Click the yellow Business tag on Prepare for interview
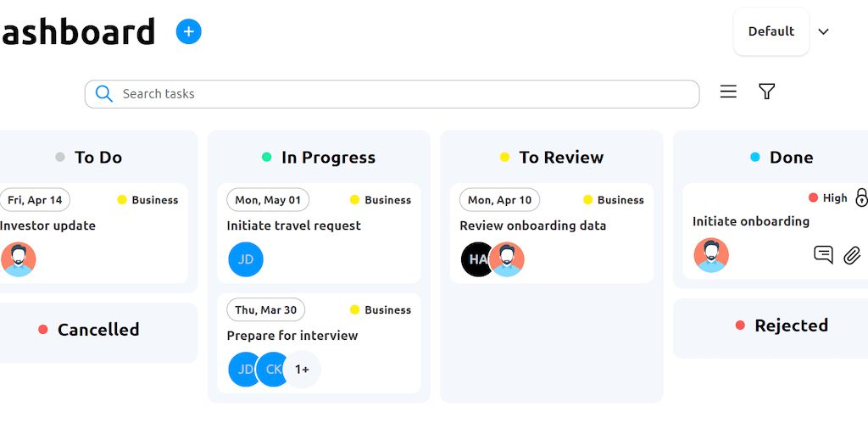Image resolution: width=868 pixels, height=434 pixels. click(381, 310)
